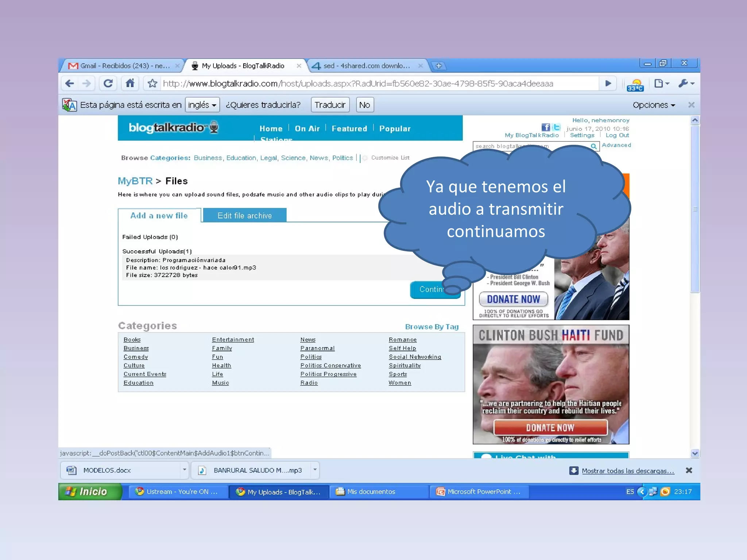Open the Entertainment category link
Image resolution: width=747 pixels, height=560 pixels.
233,339
